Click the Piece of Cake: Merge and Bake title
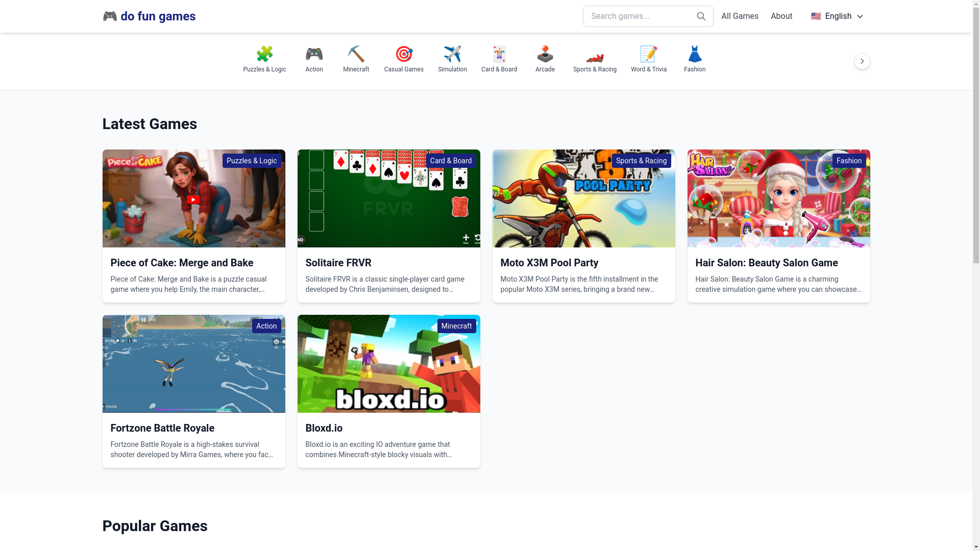This screenshot has height=551, width=980. [x=182, y=263]
